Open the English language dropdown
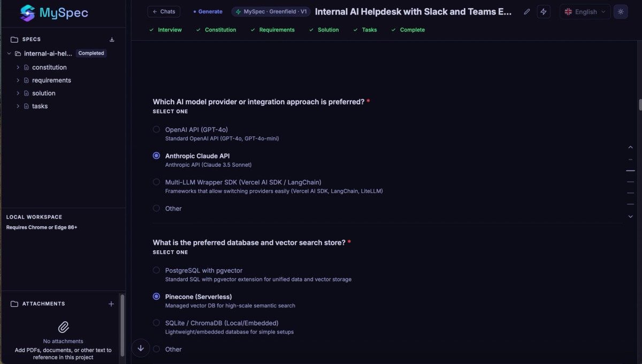Screen dimensions: 642x364 point(585,12)
